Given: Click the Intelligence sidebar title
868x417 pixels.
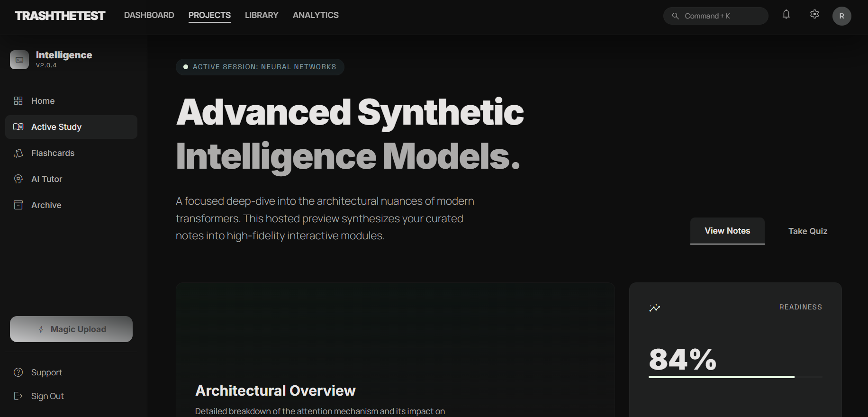Looking at the screenshot, I should [x=64, y=55].
